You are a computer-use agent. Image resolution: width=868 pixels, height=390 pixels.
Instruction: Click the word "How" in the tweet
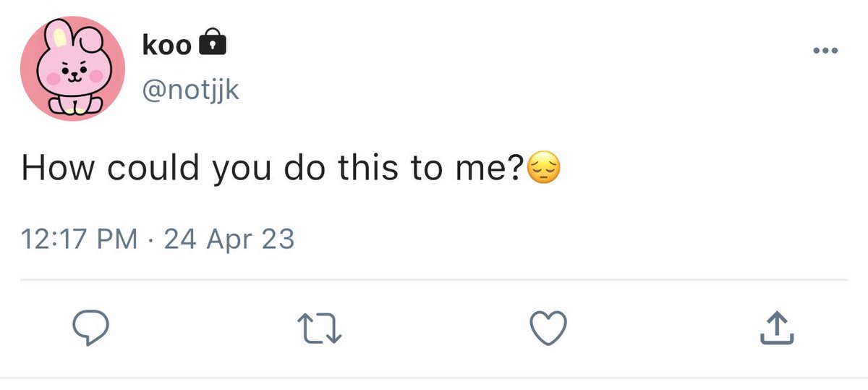[59, 169]
